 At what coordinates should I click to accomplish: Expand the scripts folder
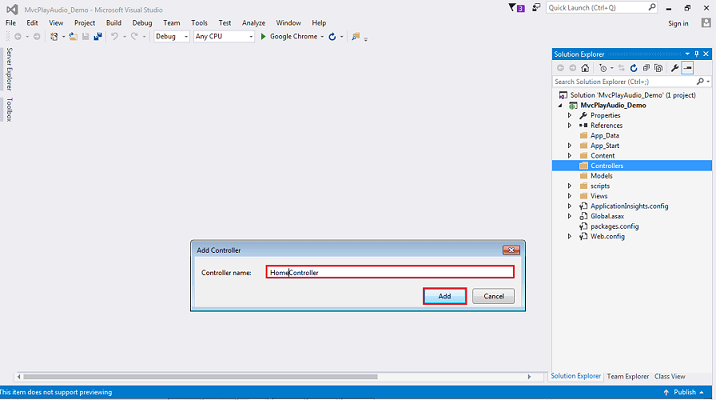pos(569,186)
